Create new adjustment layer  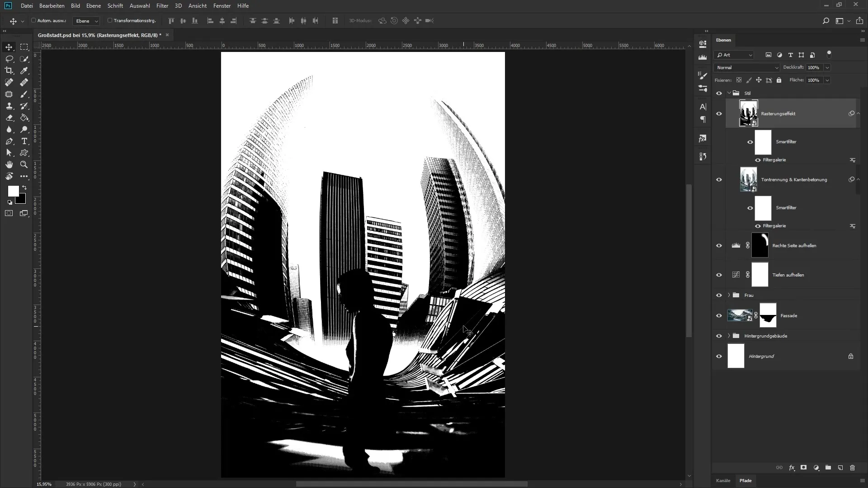tap(816, 468)
